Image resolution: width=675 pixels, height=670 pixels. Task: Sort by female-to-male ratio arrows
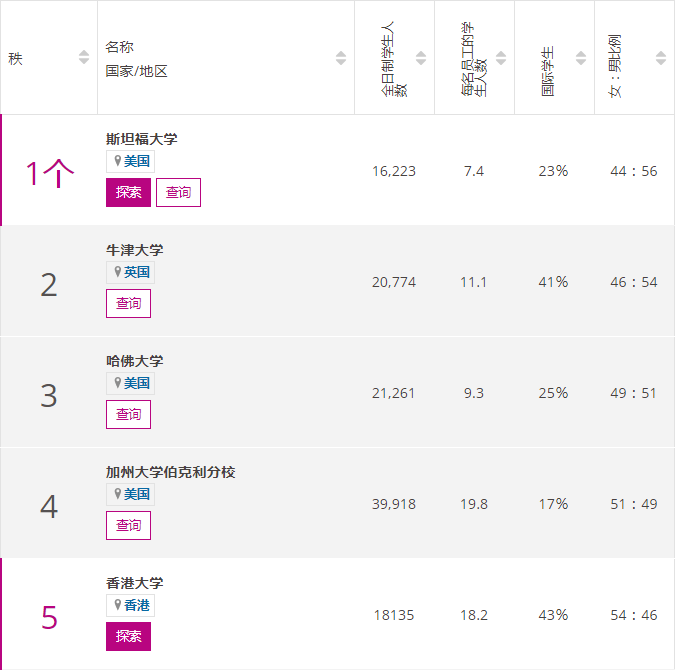[x=661, y=58]
